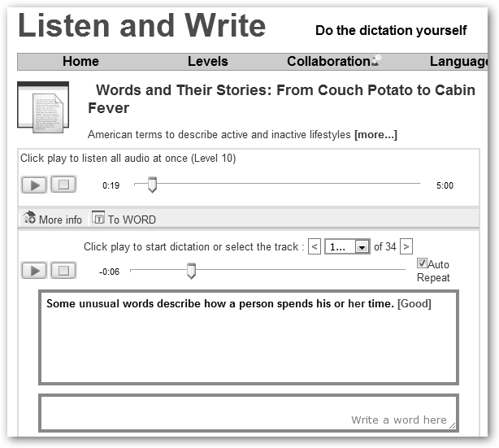499x448 pixels.
Task: Click the [more...] description link
Action: (375, 134)
